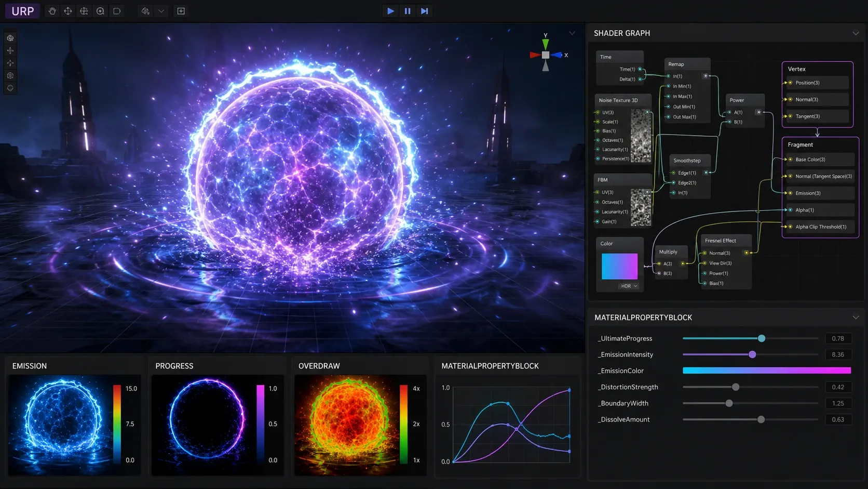Click the _EmissionColor gradient bar
868x489 pixels.
(767, 371)
